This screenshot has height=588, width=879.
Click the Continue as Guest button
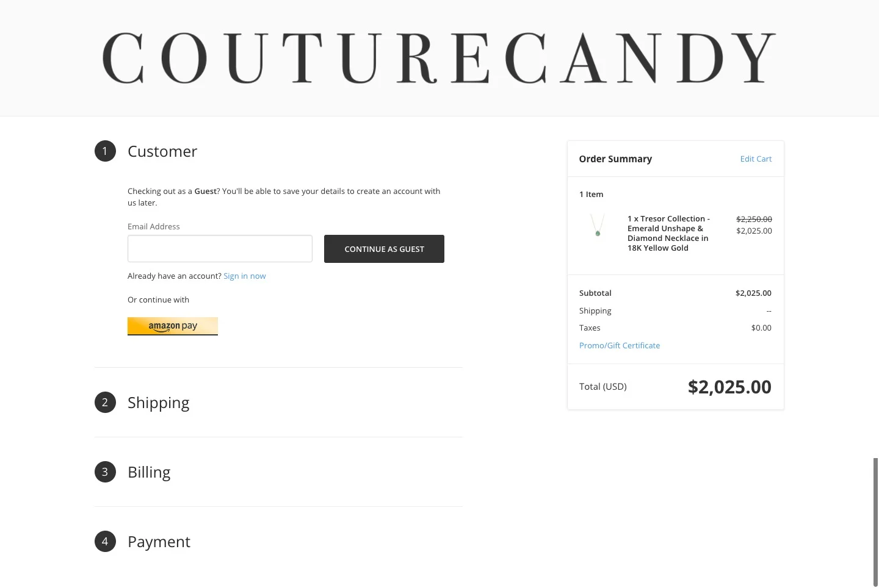tap(384, 248)
